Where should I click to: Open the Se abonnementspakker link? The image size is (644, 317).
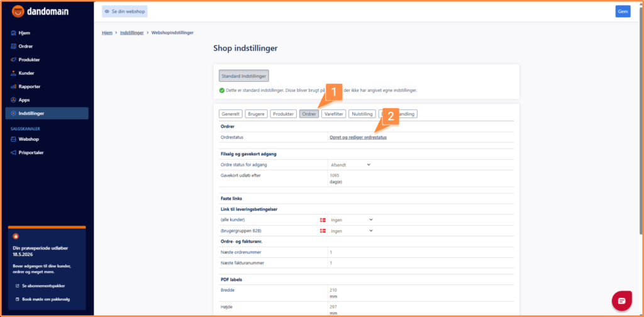coord(43,286)
